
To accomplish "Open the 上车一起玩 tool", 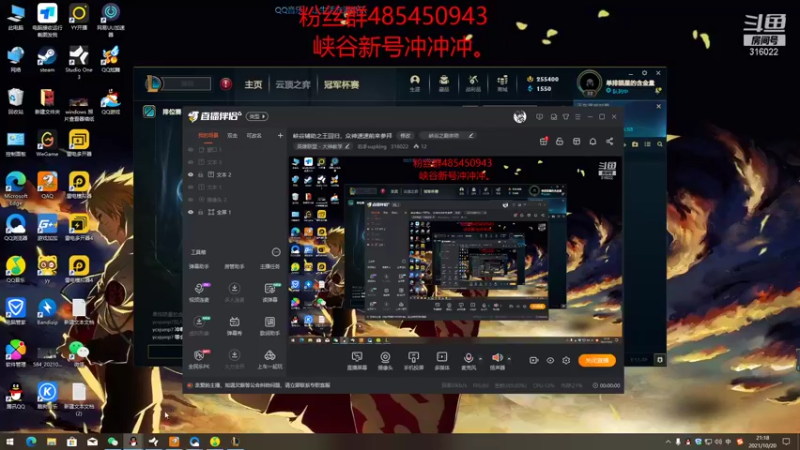I will click(269, 359).
